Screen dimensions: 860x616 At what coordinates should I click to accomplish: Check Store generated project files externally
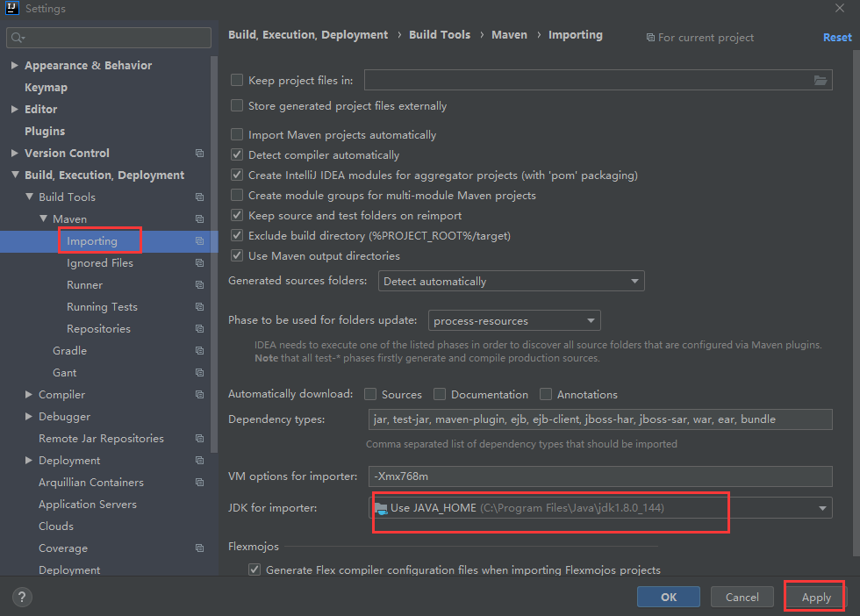click(x=237, y=105)
